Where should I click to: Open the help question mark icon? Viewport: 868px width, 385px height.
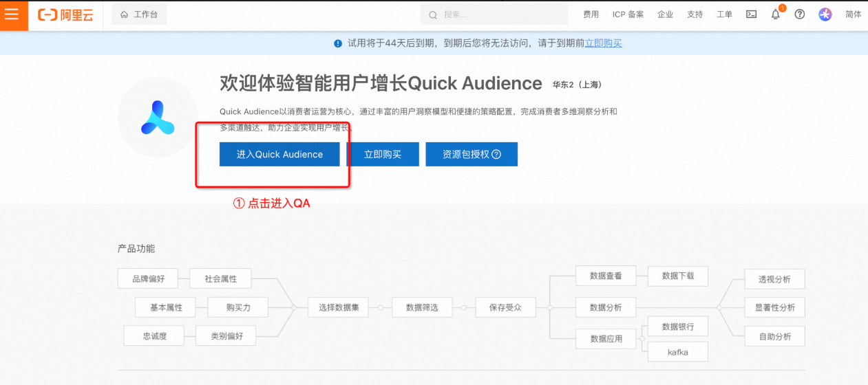[x=800, y=14]
